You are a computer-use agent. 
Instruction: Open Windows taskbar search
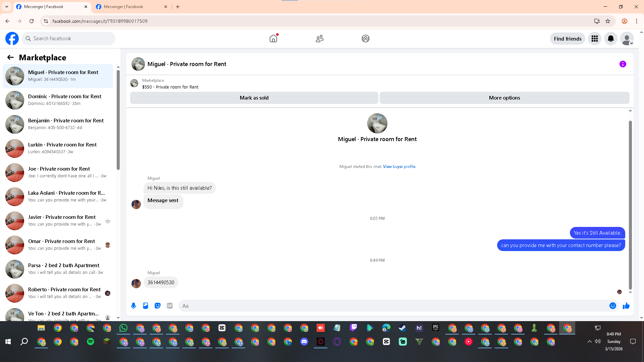(x=24, y=342)
